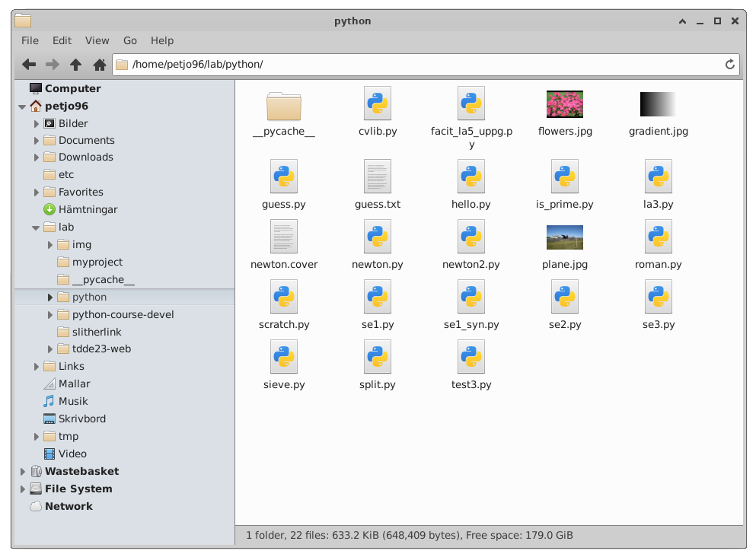Open the Go menu
The height and width of the screenshot is (557, 756).
(129, 40)
